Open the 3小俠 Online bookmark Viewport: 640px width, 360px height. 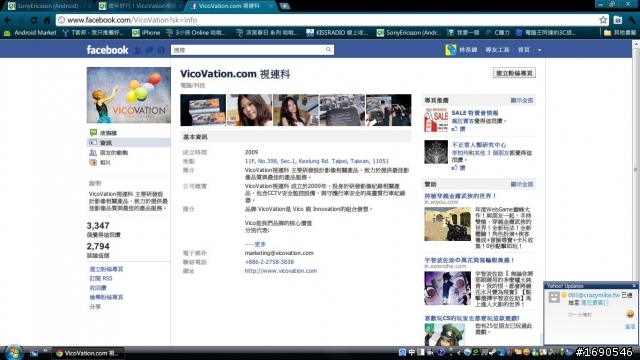coord(196,33)
